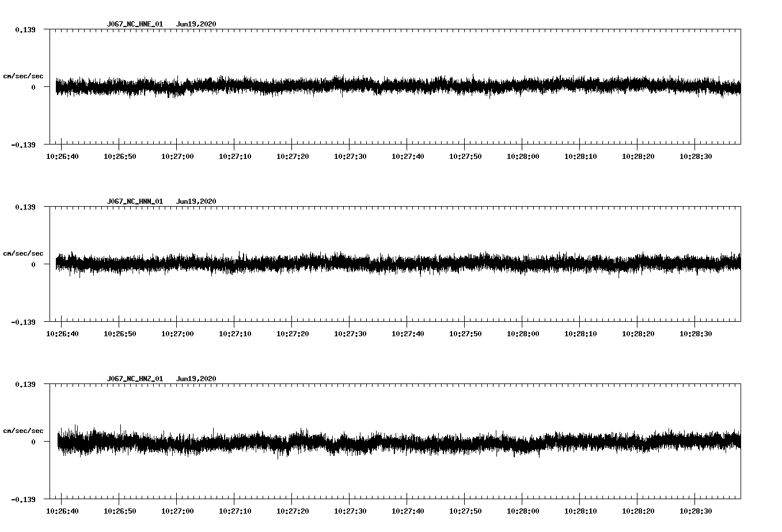This screenshot has width=782, height=532.
Task: Click cm/sec/sec unit label on HNN plot
Action: (x=23, y=253)
